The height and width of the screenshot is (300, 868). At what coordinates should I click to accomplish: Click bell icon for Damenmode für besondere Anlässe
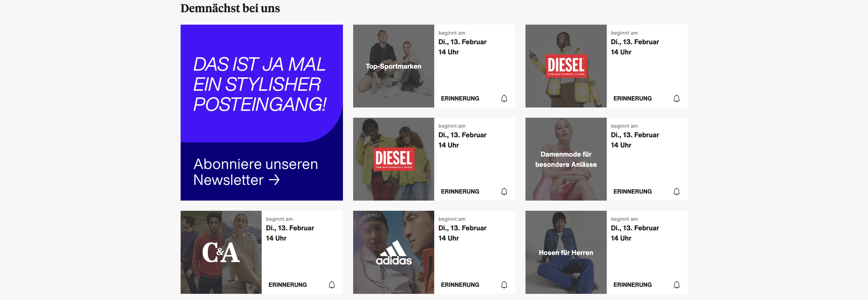[676, 191]
